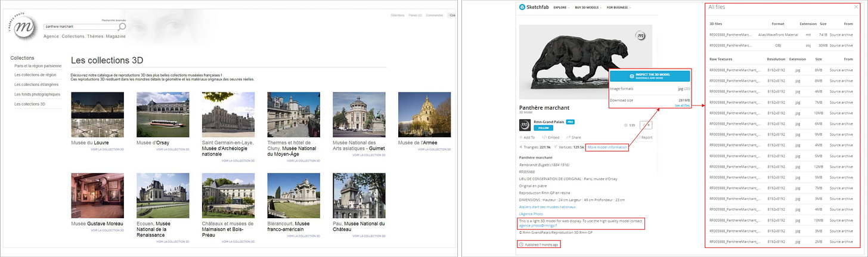
Task: Open Saint Germain-en-Laye museum thumbnail
Action: 228,114
